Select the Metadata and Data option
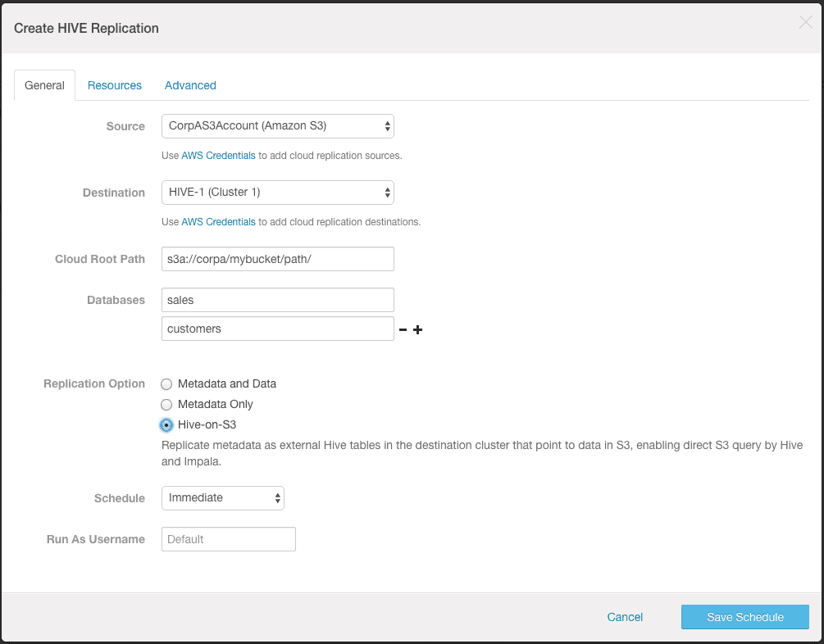This screenshot has width=824, height=644. point(167,383)
